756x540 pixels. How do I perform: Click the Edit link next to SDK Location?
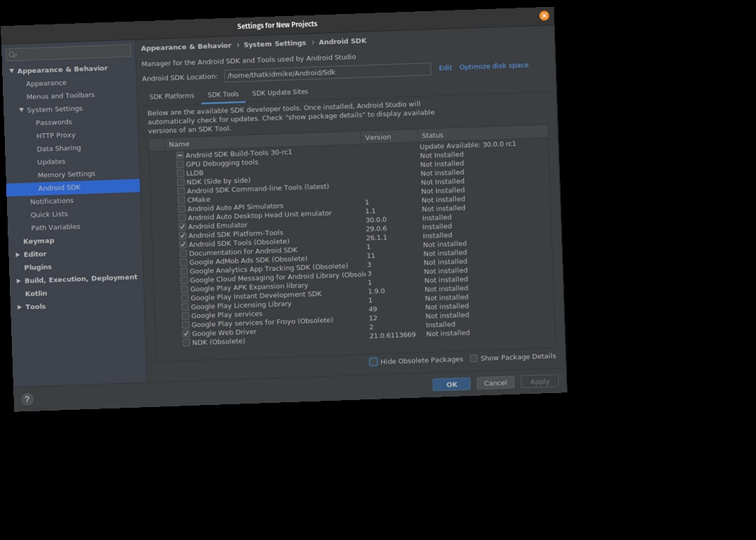pyautogui.click(x=445, y=67)
